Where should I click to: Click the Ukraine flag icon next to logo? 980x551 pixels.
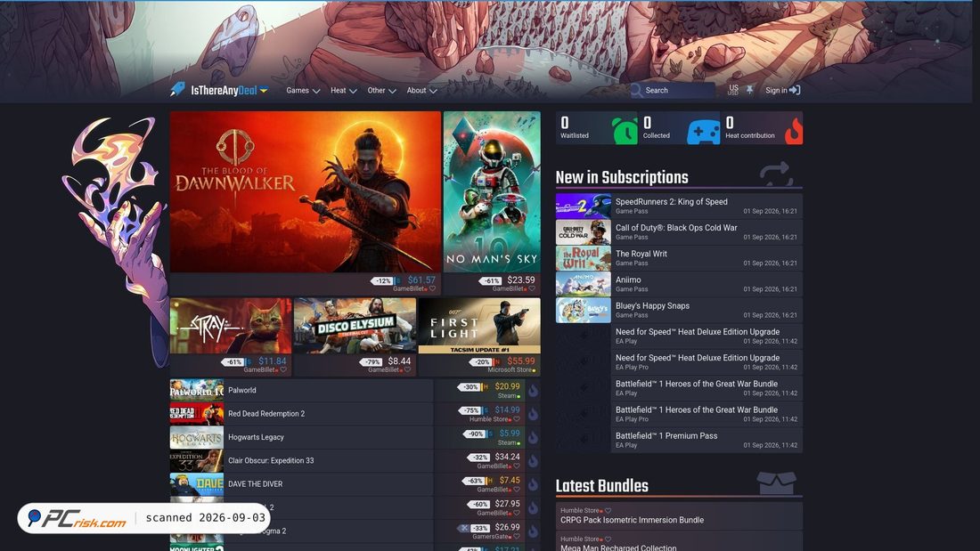(264, 90)
